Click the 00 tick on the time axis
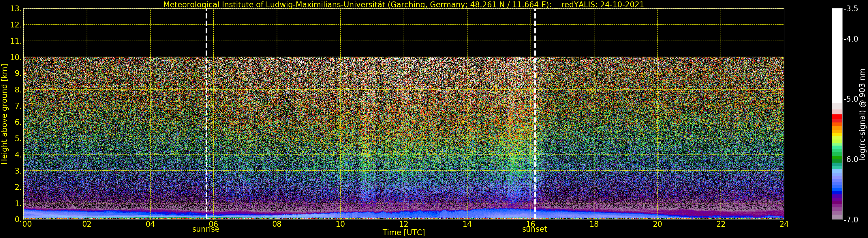 pos(27,224)
